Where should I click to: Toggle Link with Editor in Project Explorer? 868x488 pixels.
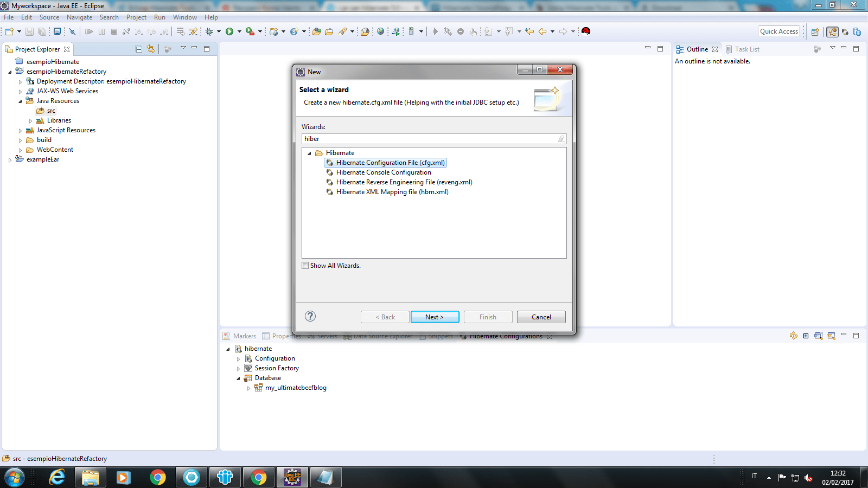150,49
